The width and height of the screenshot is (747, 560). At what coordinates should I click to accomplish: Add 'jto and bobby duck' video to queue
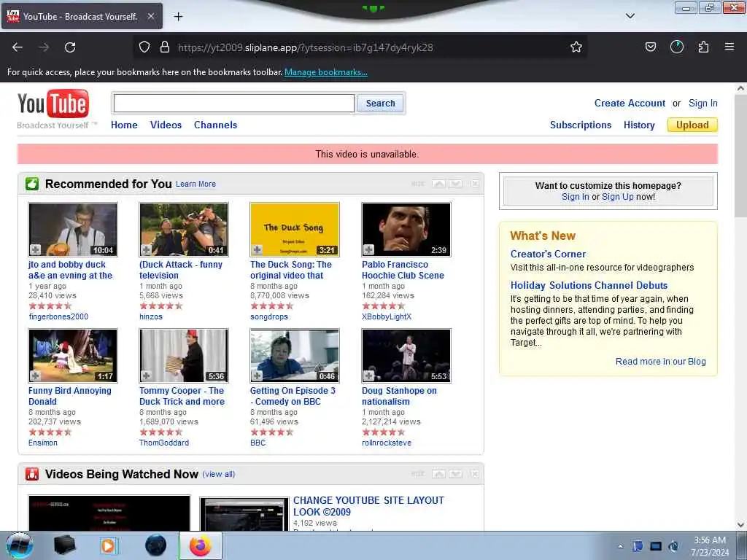point(36,249)
